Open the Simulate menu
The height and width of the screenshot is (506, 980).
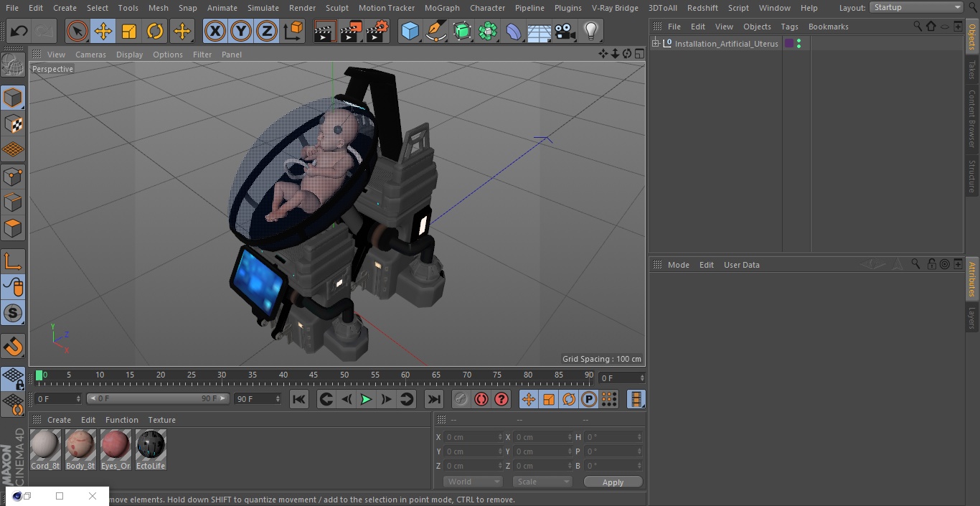click(263, 8)
